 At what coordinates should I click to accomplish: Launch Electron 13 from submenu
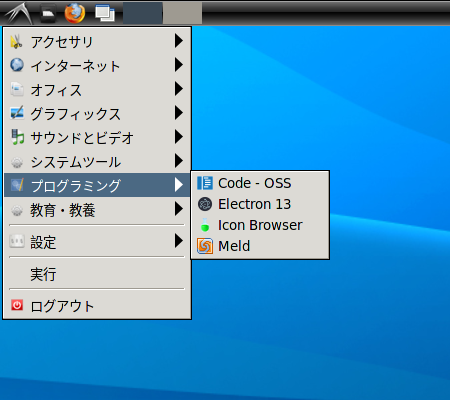[260, 204]
